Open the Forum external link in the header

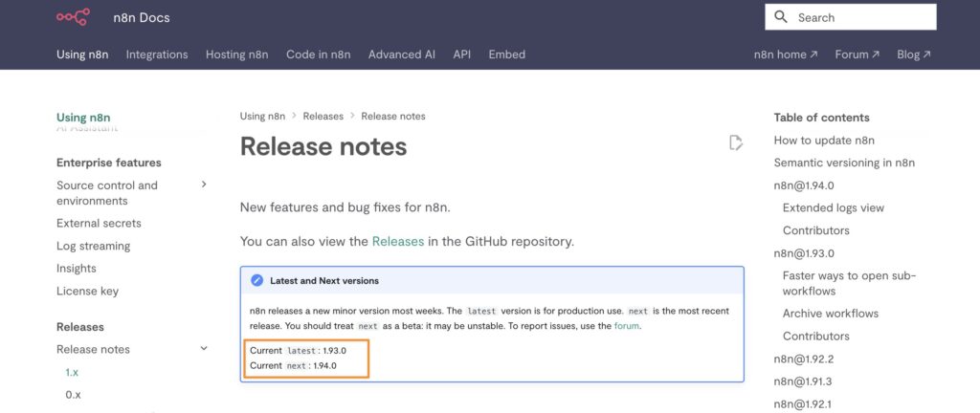(857, 54)
